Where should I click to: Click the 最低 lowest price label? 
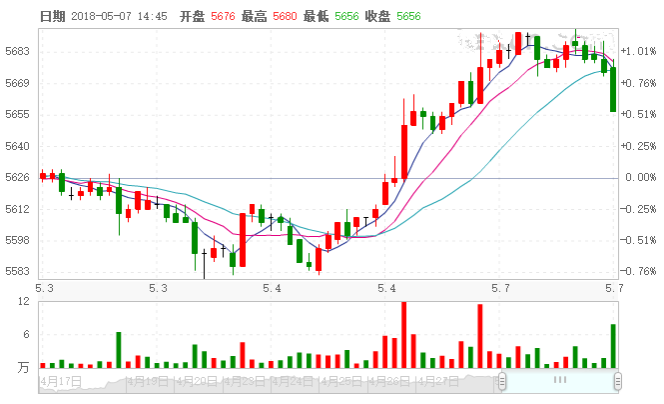[316, 17]
